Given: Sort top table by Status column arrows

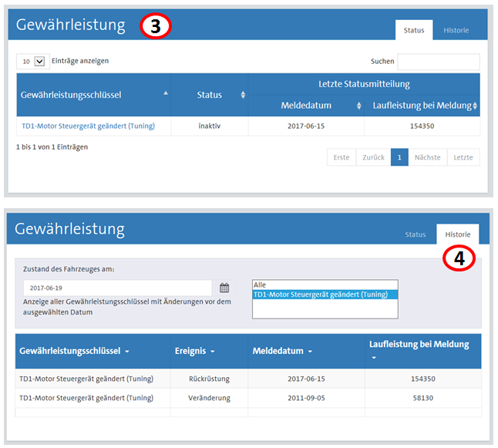Looking at the screenshot, I should pos(243,95).
